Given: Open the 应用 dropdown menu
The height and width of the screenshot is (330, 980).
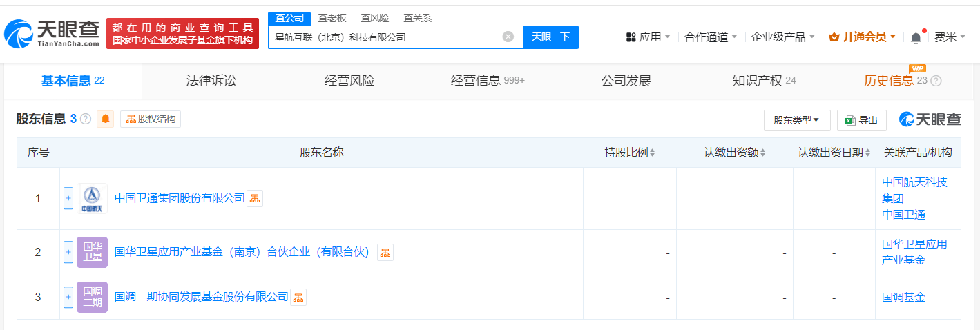Looking at the screenshot, I should pyautogui.click(x=648, y=37).
